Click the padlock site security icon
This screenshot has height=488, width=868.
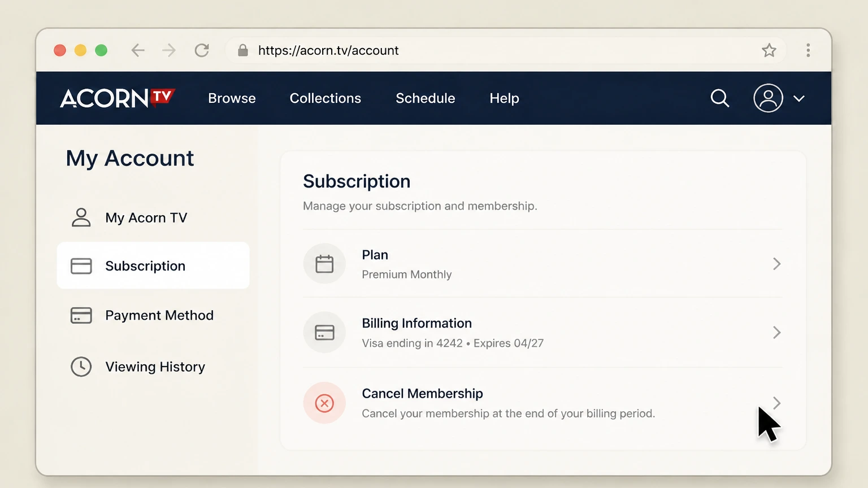click(x=243, y=50)
